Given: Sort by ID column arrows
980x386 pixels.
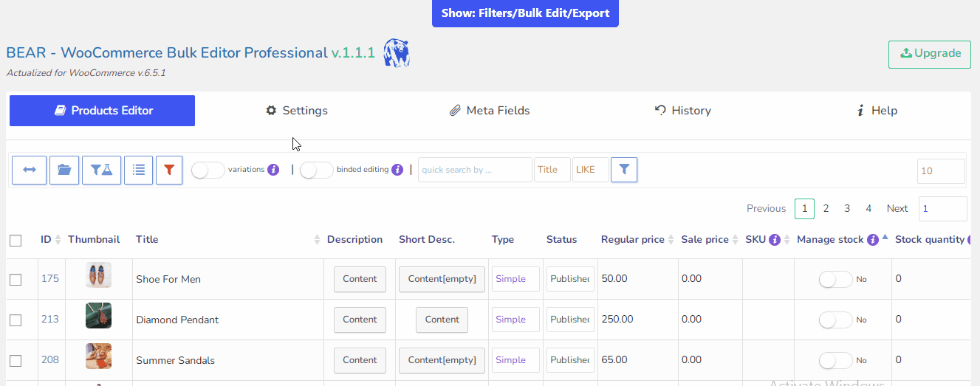Looking at the screenshot, I should pos(58,240).
